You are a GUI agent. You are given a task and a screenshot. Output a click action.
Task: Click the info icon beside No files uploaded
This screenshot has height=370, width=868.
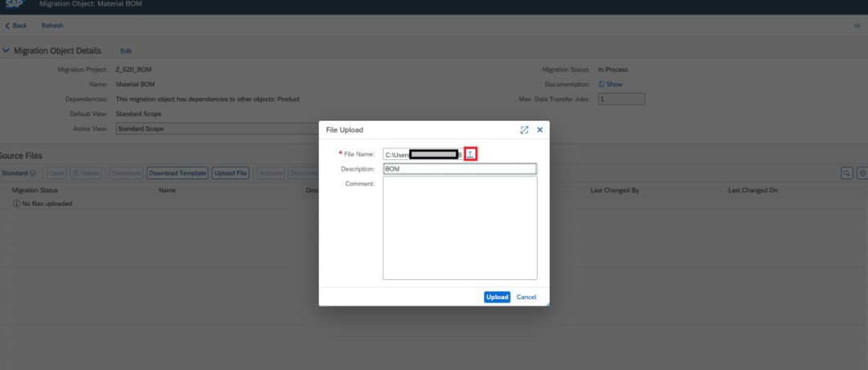coord(16,203)
